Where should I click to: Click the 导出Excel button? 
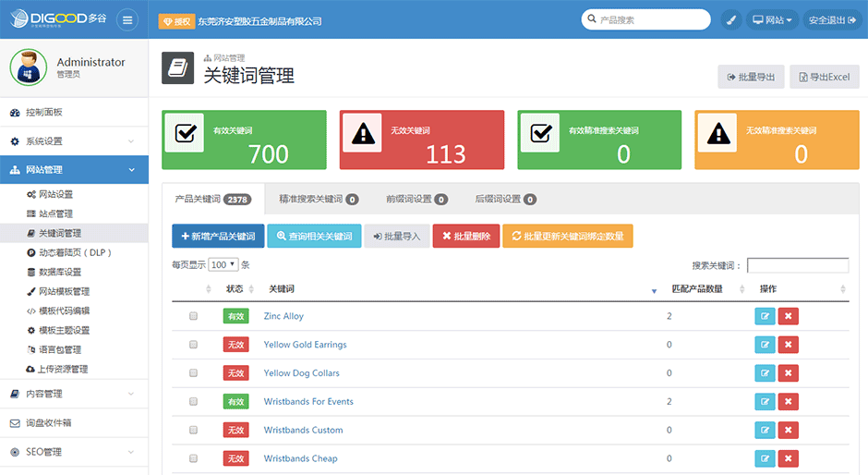pos(825,77)
